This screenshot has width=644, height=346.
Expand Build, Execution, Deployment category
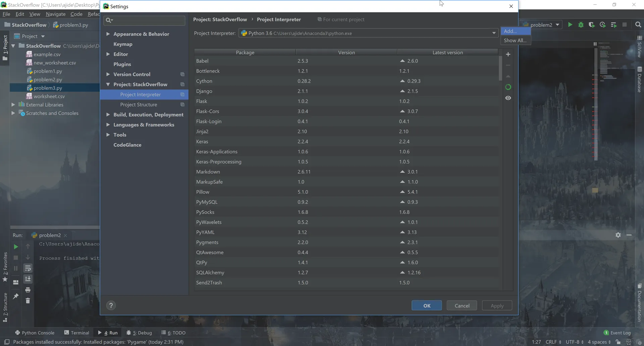[108, 114]
